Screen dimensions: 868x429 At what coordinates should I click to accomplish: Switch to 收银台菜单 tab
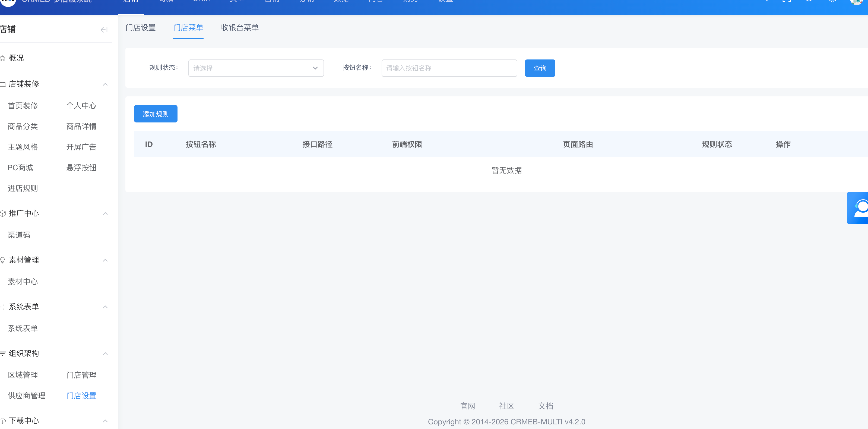[240, 28]
